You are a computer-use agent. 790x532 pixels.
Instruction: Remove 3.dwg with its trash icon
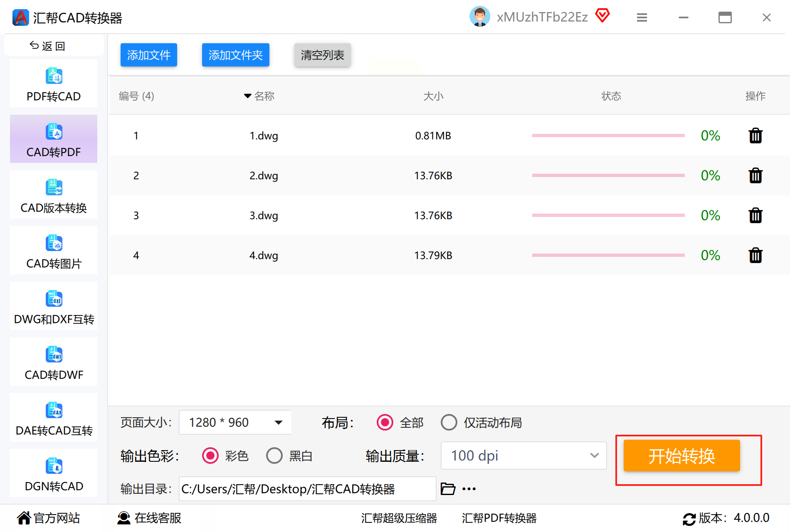(755, 215)
